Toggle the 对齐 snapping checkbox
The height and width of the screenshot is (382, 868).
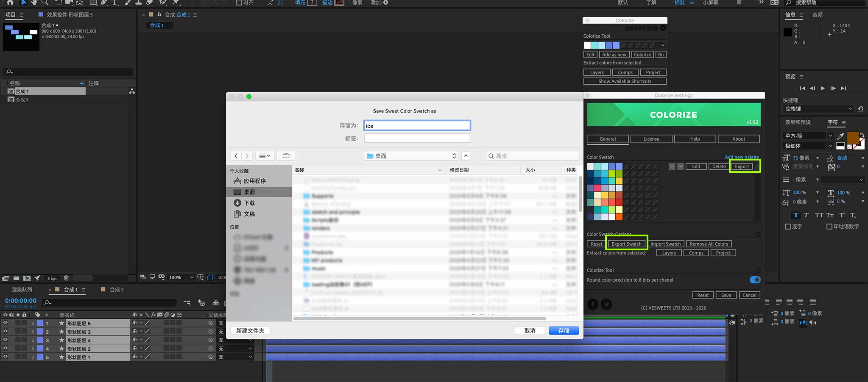tap(239, 3)
